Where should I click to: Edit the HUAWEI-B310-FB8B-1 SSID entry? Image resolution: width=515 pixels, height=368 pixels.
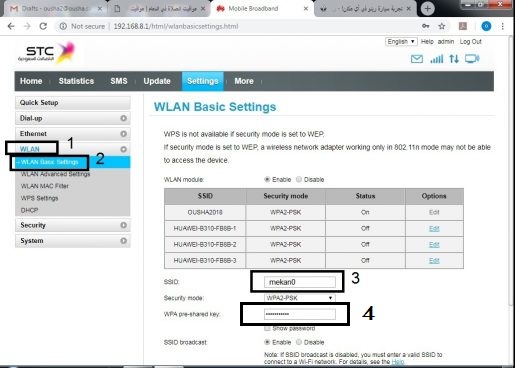[x=434, y=228]
